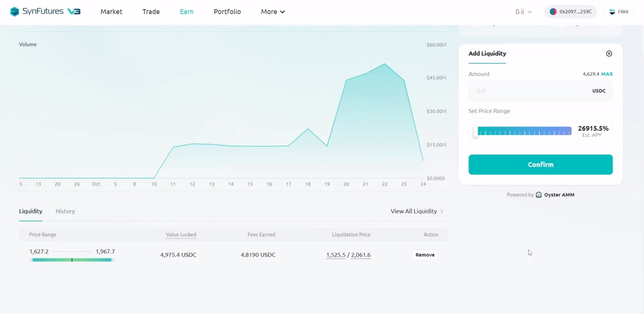Navigate to the Portfolio page
Screen dimensions: 644x314
tap(227, 12)
